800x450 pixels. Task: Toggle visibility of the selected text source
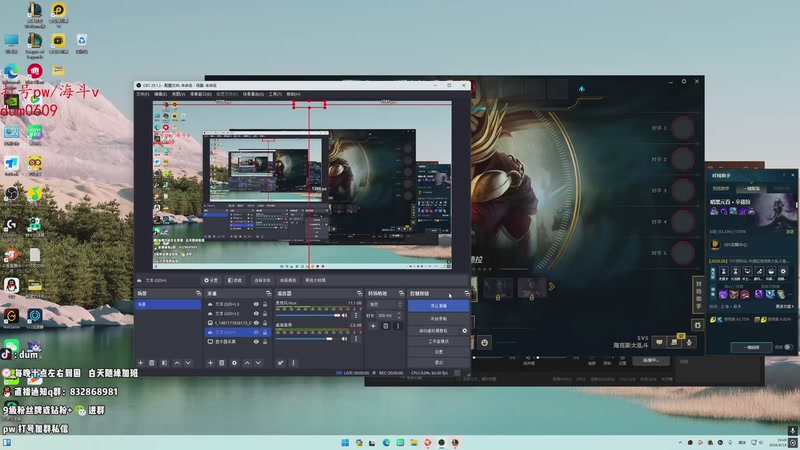(256, 332)
